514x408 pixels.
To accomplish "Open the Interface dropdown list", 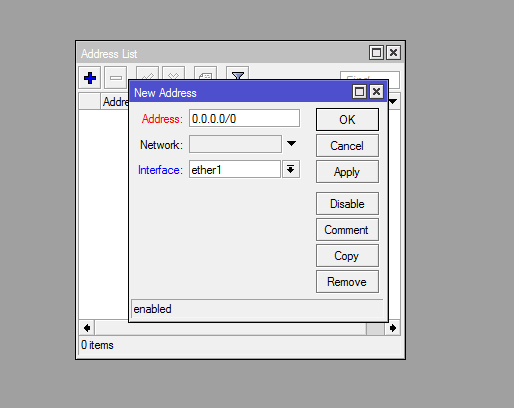I will click(x=291, y=169).
